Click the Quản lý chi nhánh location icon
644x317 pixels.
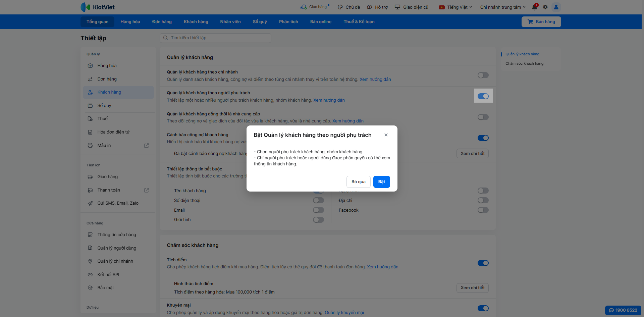pos(90,261)
